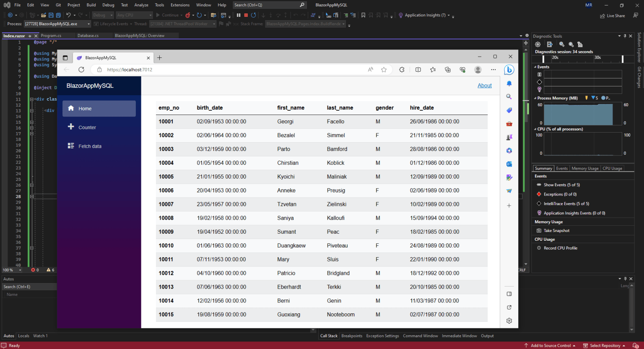The image size is (644, 349).
Task: Toggle the pin on Index.razor tab
Action: (30, 36)
